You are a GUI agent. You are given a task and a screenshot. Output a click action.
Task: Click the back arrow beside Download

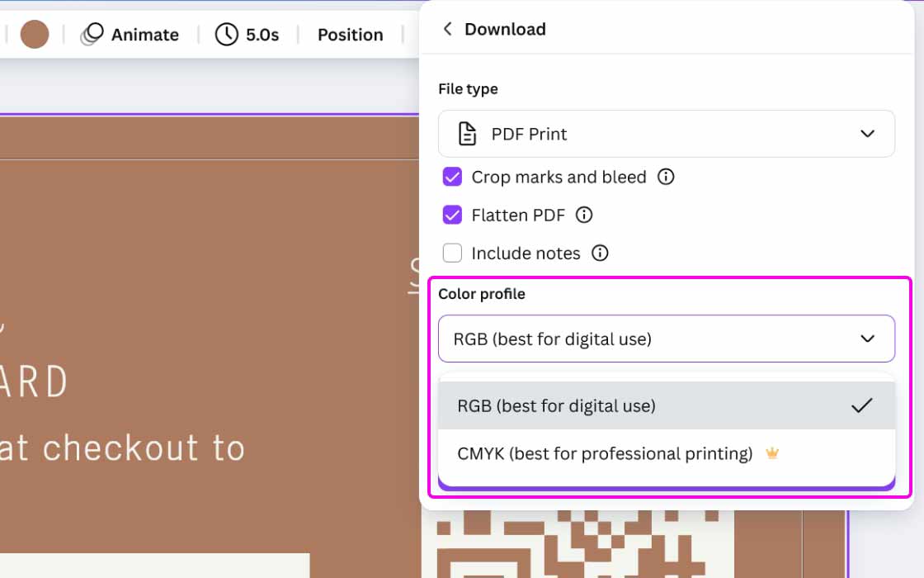point(447,29)
